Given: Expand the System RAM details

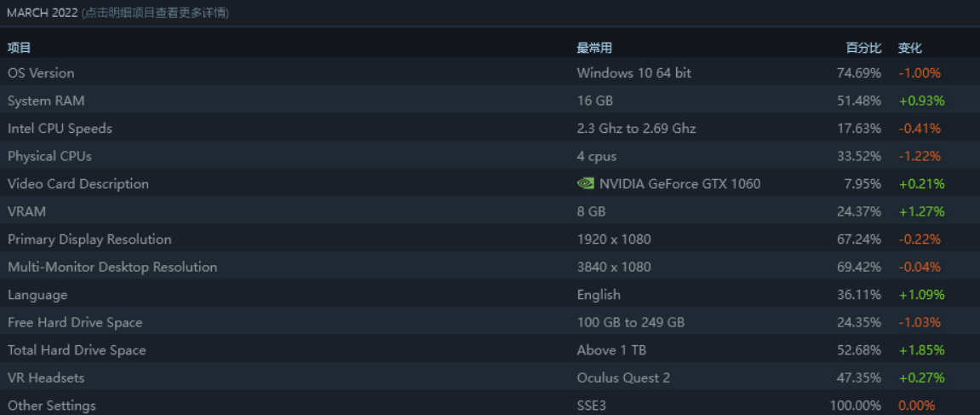Looking at the screenshot, I should [x=46, y=101].
